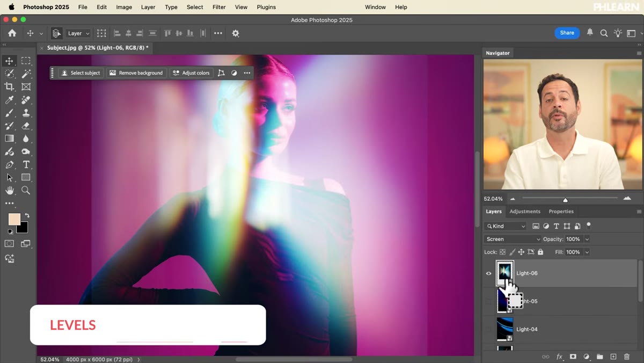Create a new layer with plus icon

(x=613, y=357)
